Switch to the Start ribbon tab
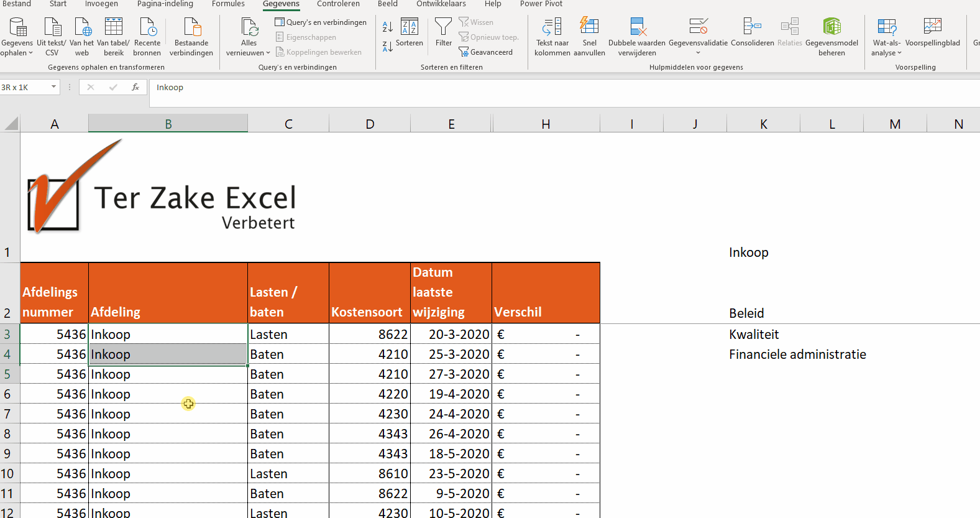Viewport: 980px width, 518px height. 58,4
